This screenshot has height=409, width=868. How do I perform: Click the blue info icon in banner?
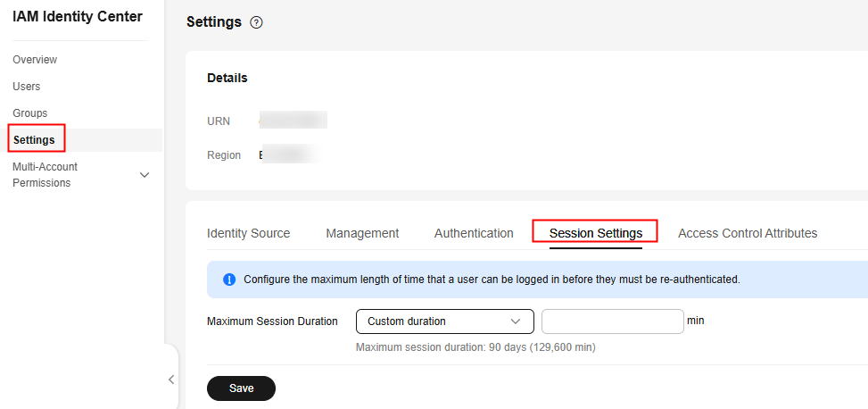pyautogui.click(x=229, y=280)
